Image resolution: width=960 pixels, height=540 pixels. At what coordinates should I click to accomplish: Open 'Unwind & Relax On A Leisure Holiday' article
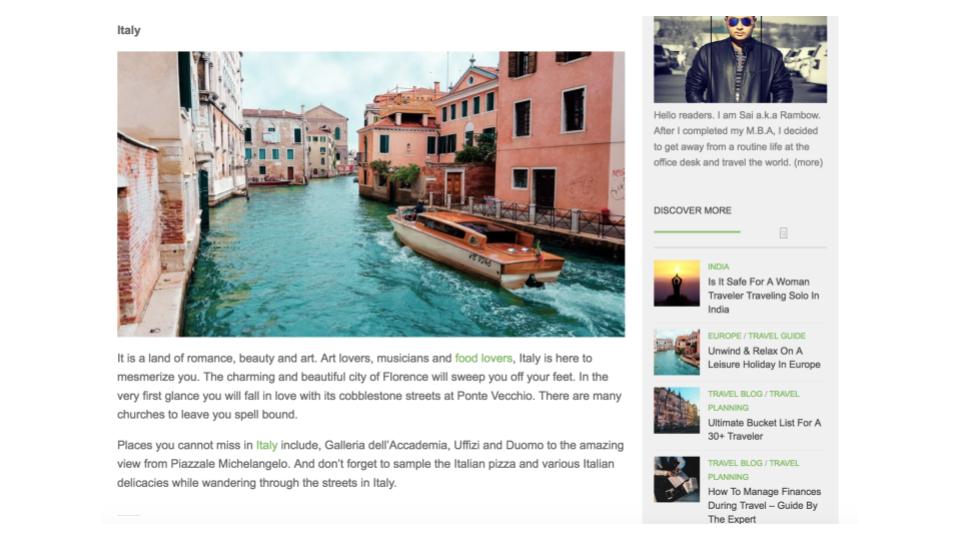(764, 358)
